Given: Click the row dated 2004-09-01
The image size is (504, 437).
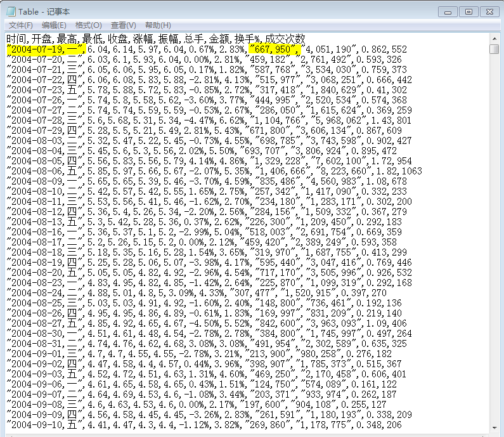Looking at the screenshot, I should coord(199,354).
